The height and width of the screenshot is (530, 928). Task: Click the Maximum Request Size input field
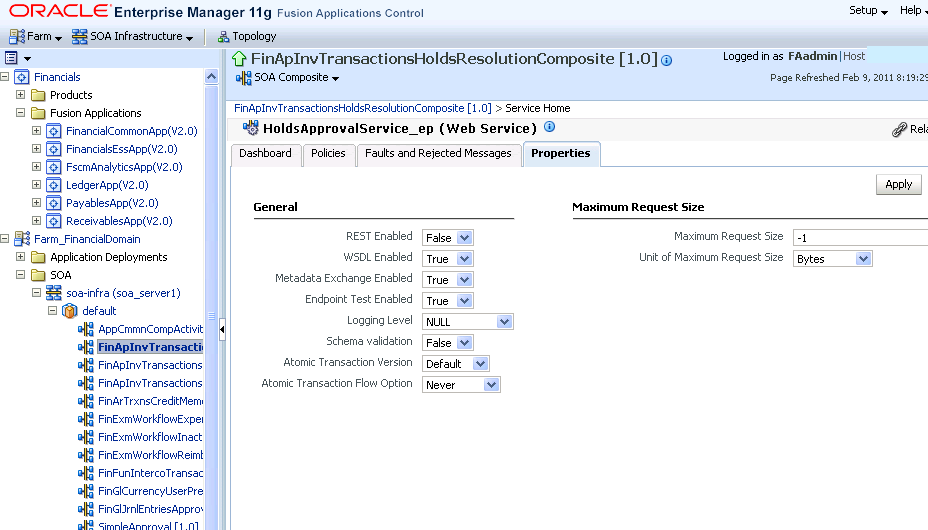[860, 238]
